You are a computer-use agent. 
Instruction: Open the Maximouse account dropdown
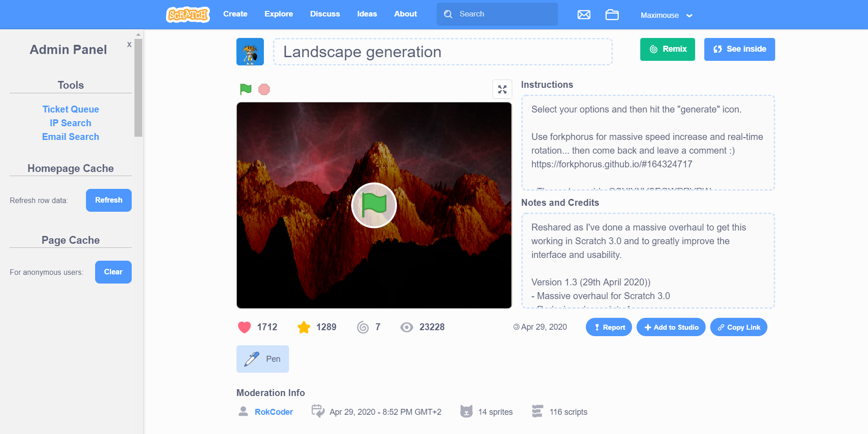coord(666,15)
